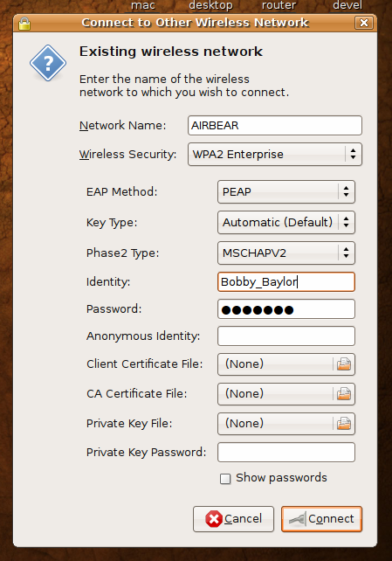Switch to the desktop workspace label
The height and width of the screenshot is (561, 392).
[x=210, y=5]
